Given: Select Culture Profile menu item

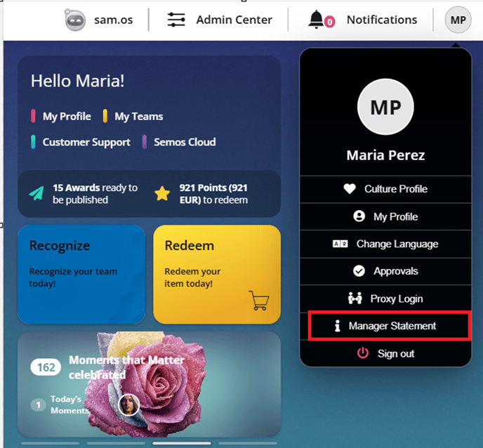Looking at the screenshot, I should tap(385, 189).
